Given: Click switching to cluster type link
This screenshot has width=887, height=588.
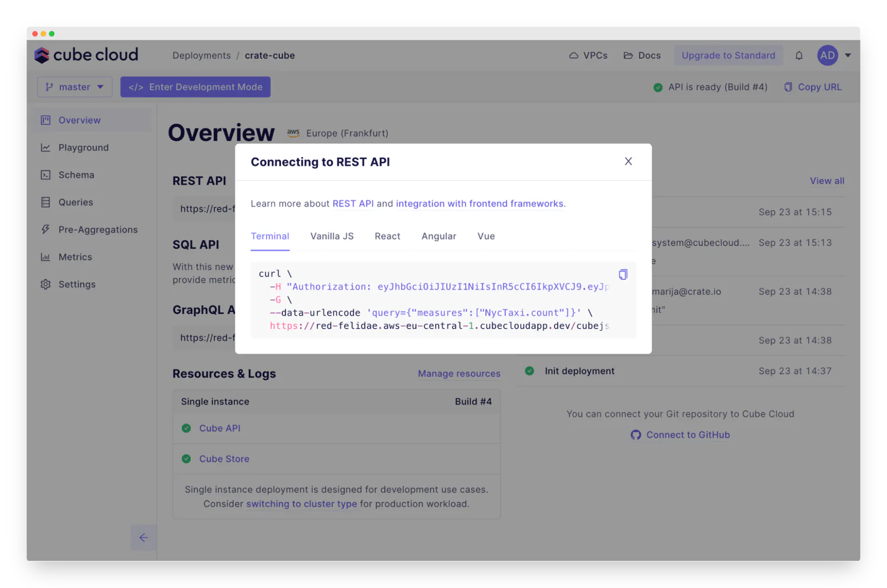Looking at the screenshot, I should [302, 504].
